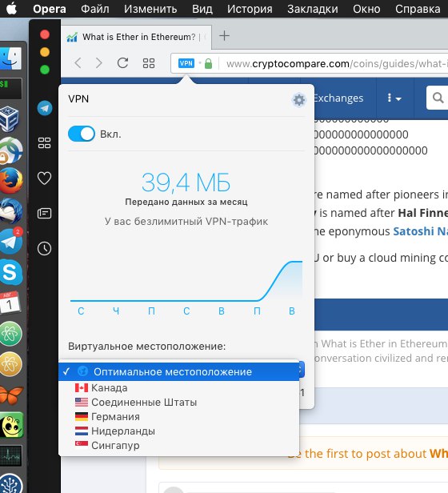Open Telegram with badge in Dock

(x=11, y=241)
